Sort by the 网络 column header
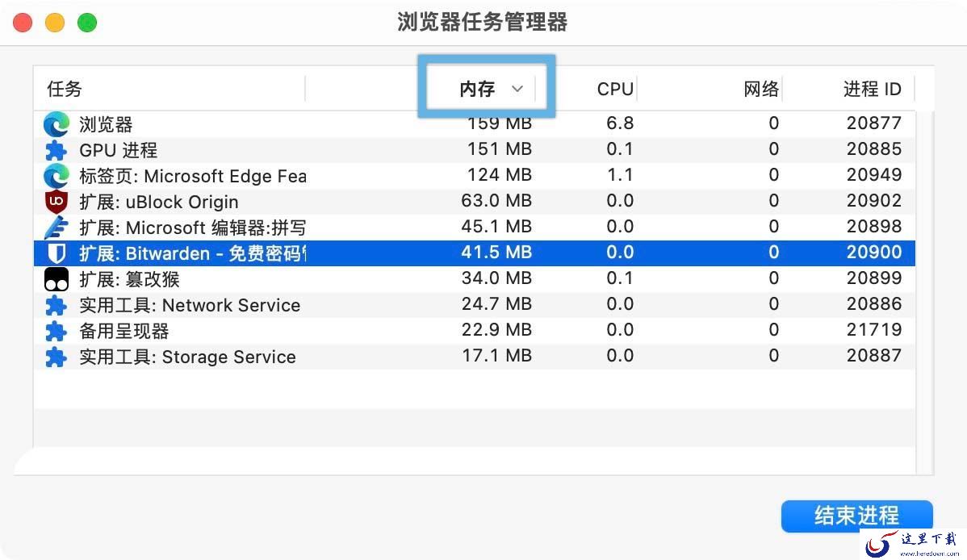Image resolution: width=967 pixels, height=560 pixels. click(761, 89)
